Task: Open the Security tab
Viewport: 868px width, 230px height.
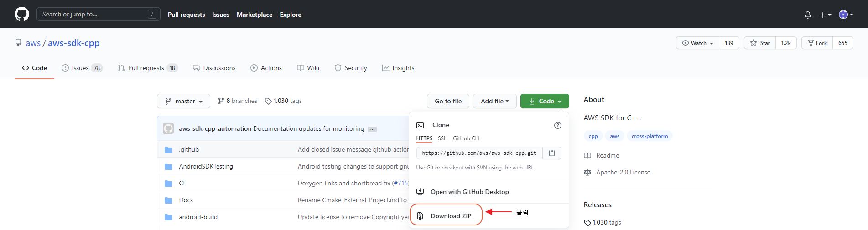Action: tap(351, 68)
